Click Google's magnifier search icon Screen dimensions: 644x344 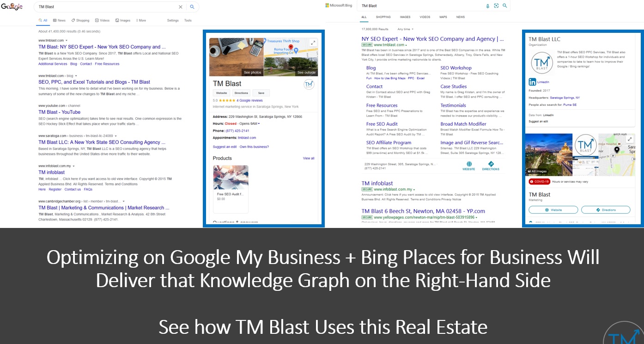(x=193, y=7)
